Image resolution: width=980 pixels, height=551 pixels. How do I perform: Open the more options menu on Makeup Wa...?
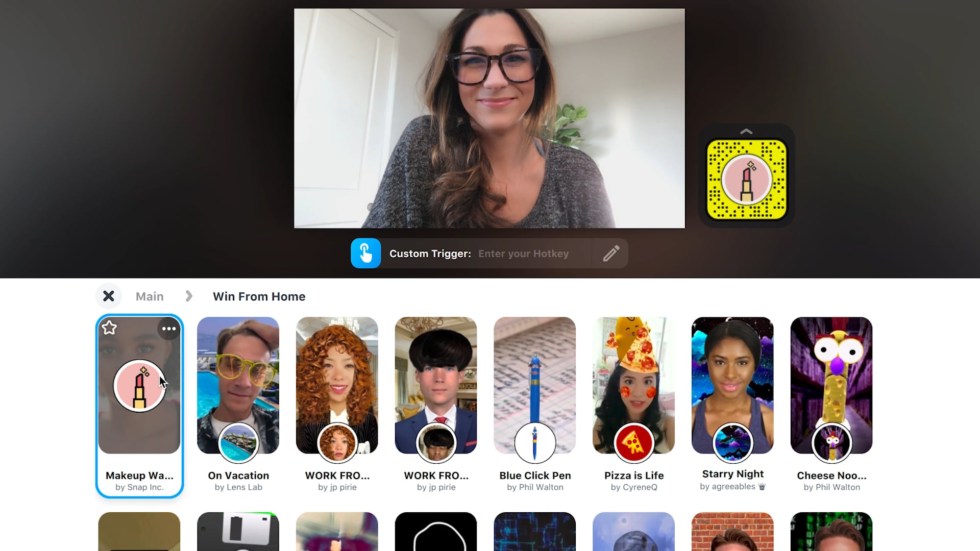tap(169, 329)
